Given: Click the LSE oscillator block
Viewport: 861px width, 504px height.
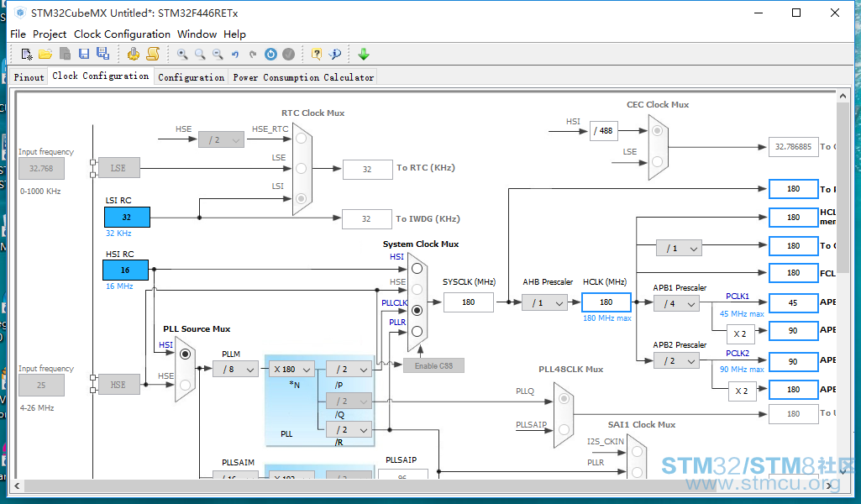Looking at the screenshot, I should [x=118, y=168].
